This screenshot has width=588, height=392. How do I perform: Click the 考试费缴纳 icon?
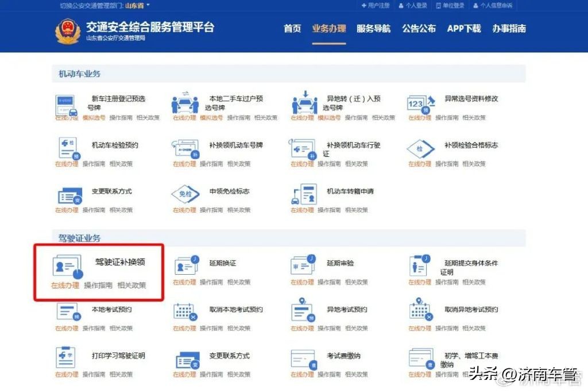point(302,360)
